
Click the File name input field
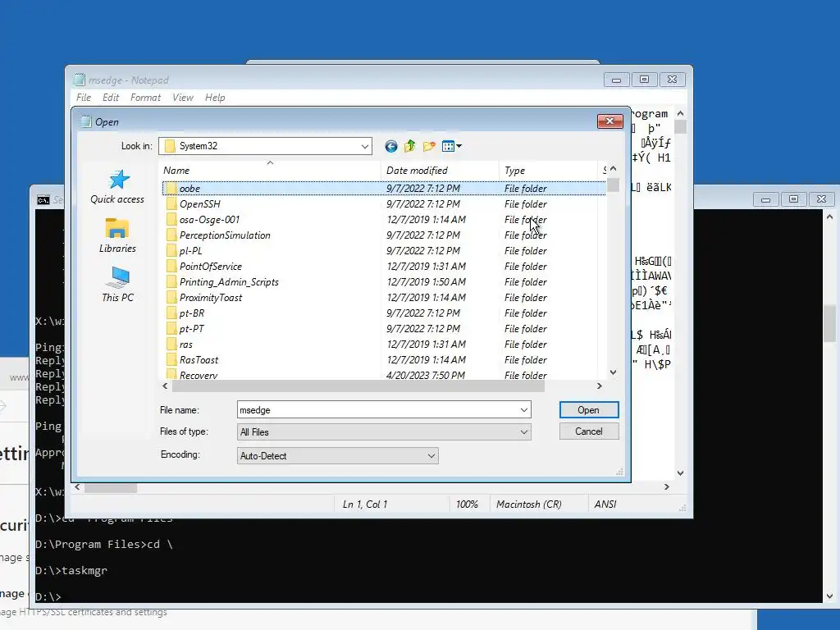[384, 410]
